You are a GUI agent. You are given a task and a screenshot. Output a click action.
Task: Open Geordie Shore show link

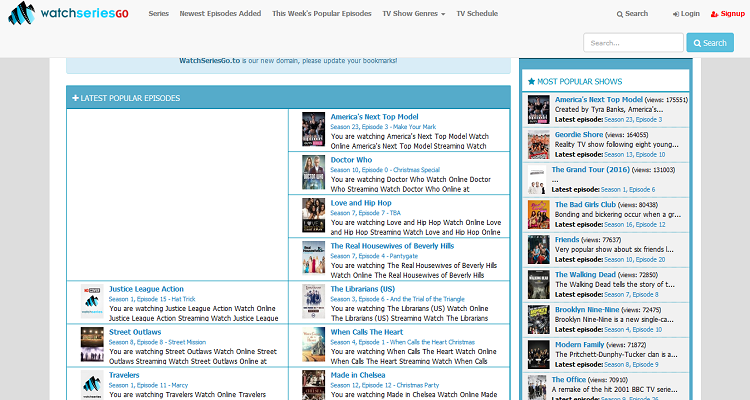click(x=579, y=134)
